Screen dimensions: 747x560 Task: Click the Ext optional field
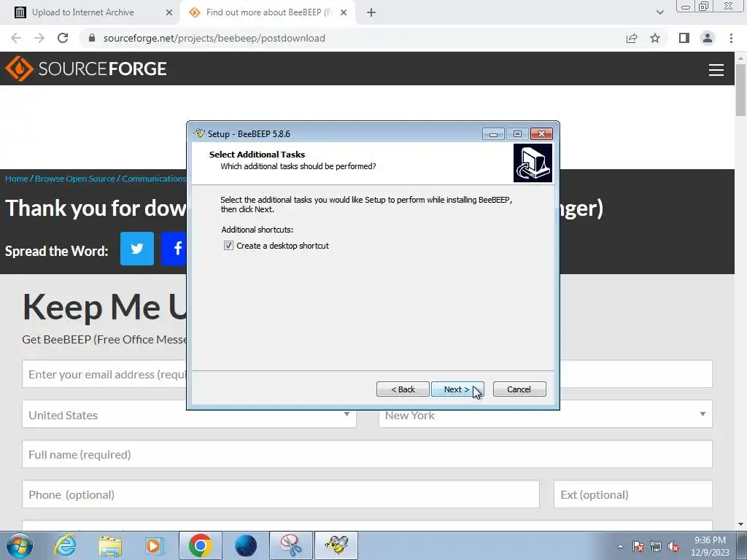point(633,494)
